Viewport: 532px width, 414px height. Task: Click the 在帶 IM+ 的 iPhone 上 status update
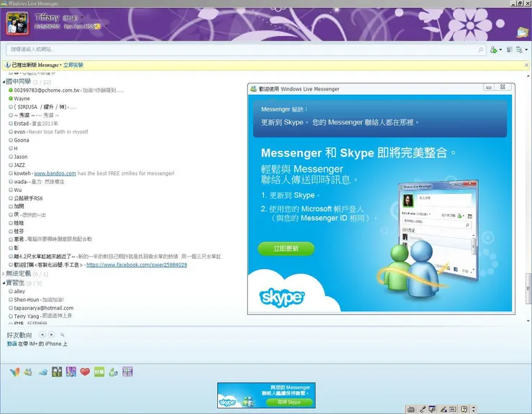pos(42,344)
